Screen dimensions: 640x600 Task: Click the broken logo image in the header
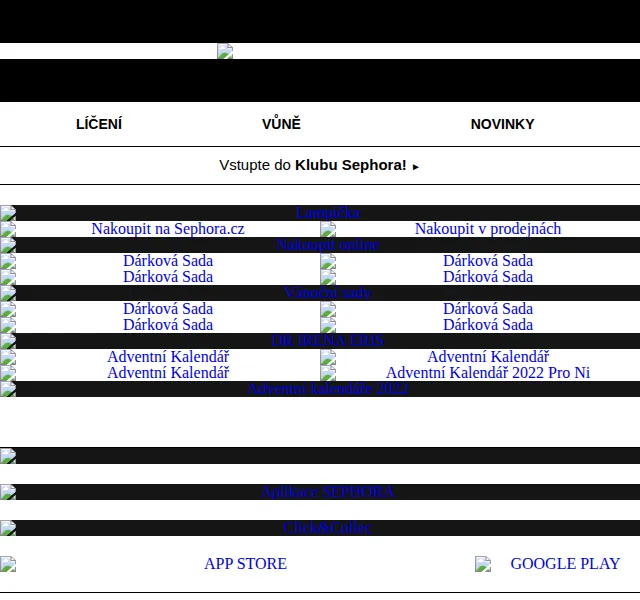pyautogui.click(x=225, y=51)
